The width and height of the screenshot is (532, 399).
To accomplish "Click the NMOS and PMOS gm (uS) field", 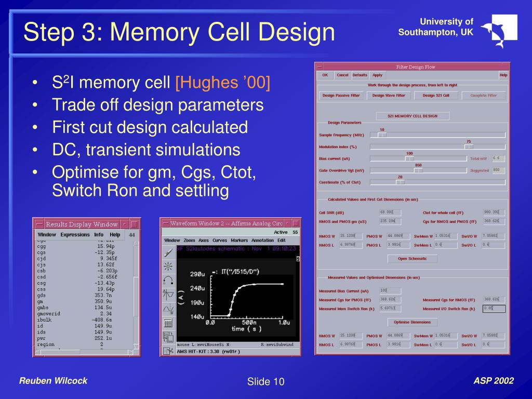I will tap(390, 221).
